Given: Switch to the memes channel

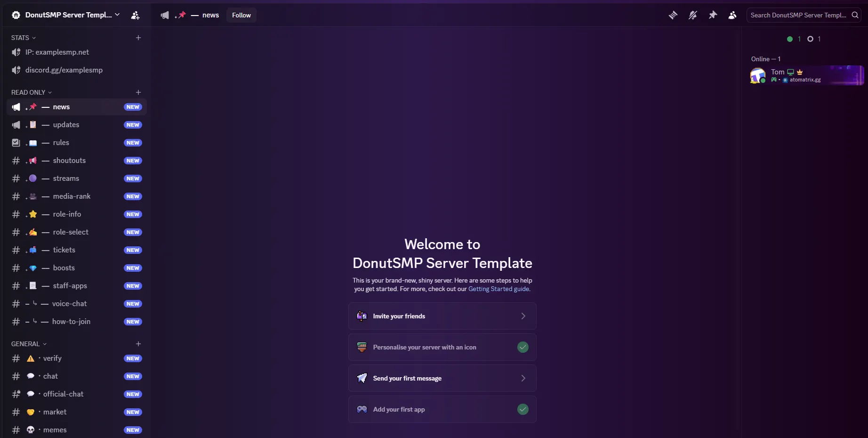Looking at the screenshot, I should click(77, 430).
